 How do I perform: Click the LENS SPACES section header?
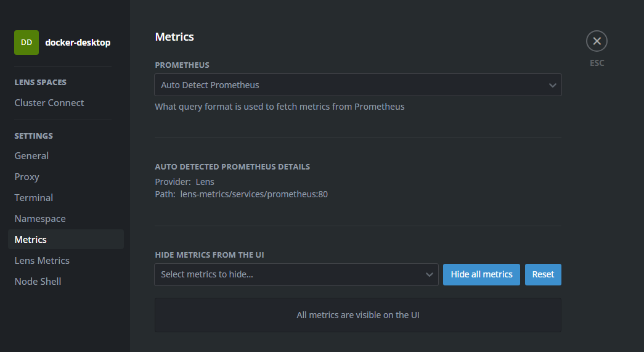[x=40, y=82]
